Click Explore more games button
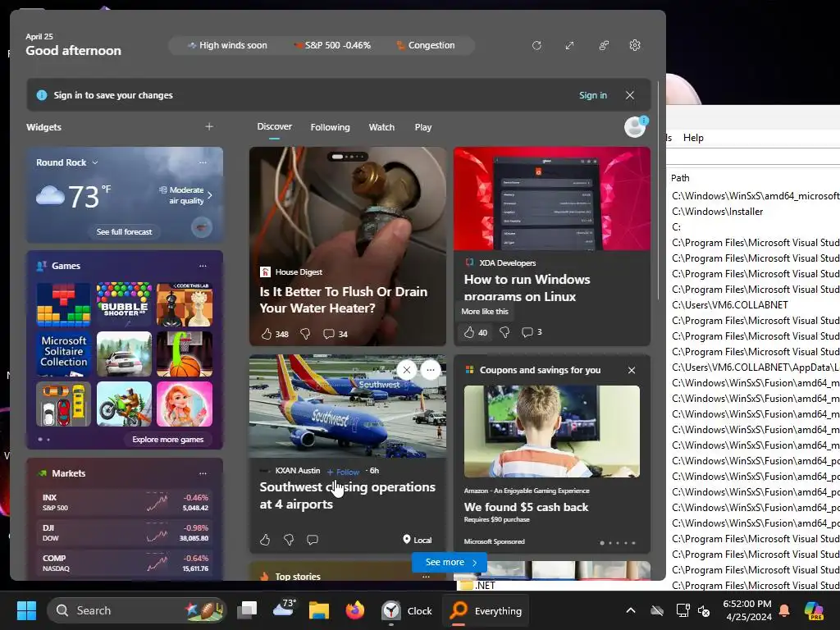Screen dimensions: 840x630 pyautogui.click(x=167, y=440)
